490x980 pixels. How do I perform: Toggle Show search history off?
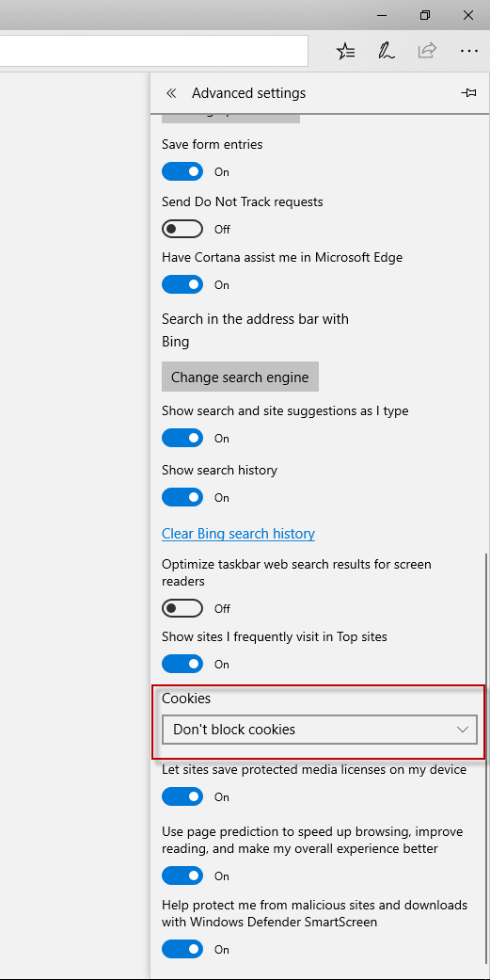click(x=182, y=497)
